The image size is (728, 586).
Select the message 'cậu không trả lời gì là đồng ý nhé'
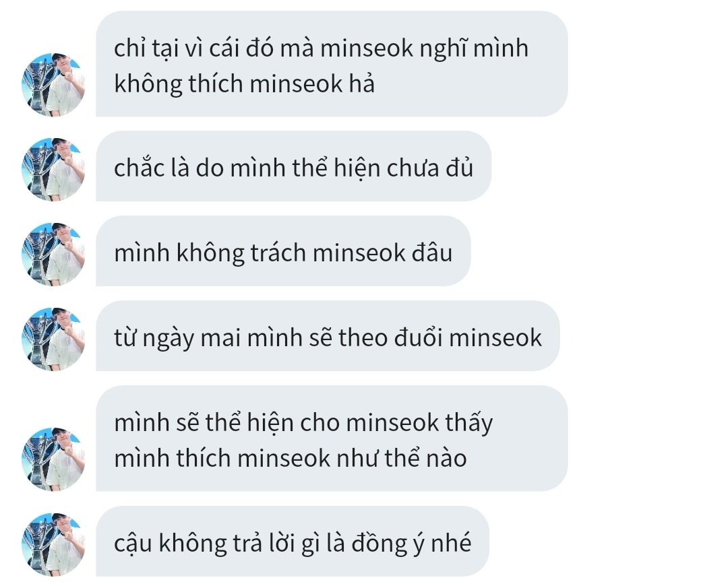[x=293, y=542]
